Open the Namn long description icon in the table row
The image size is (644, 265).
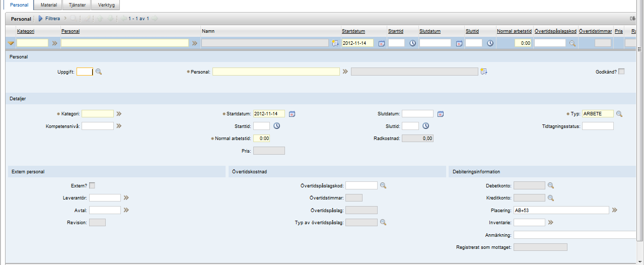click(x=335, y=43)
